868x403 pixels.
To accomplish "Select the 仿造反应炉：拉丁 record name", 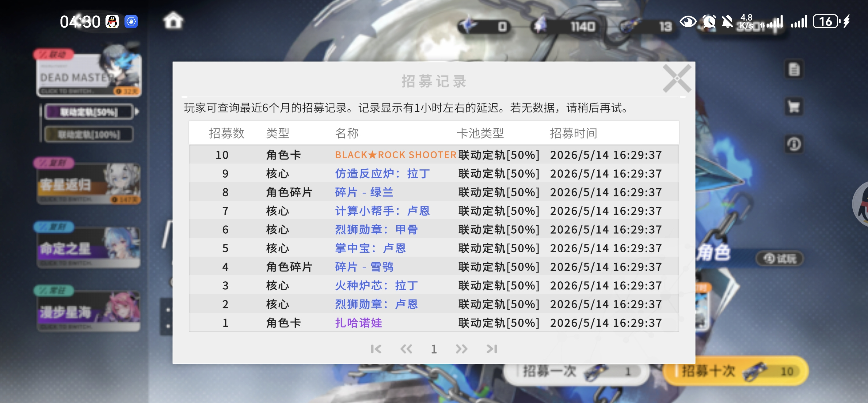I will click(x=383, y=174).
